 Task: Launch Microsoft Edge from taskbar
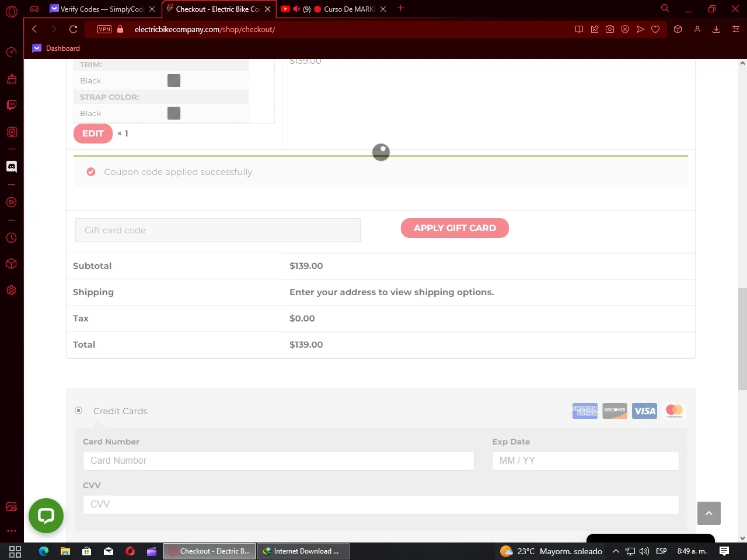point(44,551)
